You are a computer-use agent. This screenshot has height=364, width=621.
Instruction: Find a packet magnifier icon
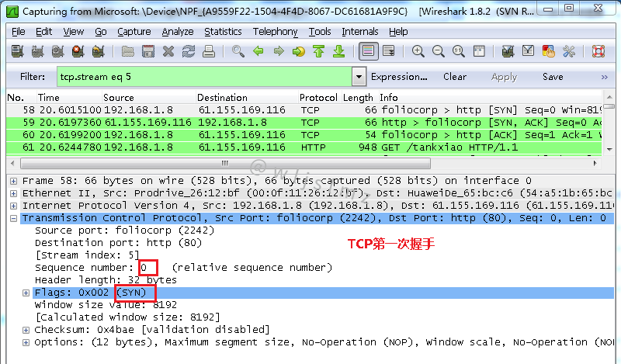click(x=238, y=51)
